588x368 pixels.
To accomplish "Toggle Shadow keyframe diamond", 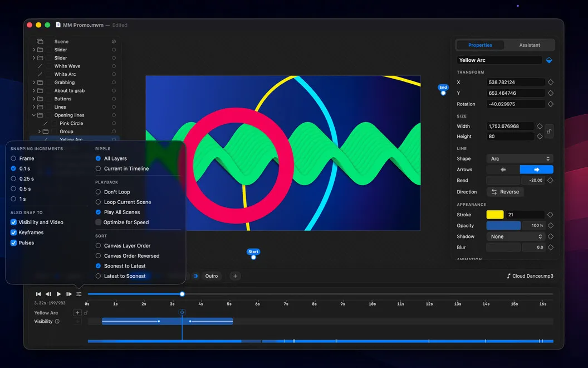I will click(551, 236).
